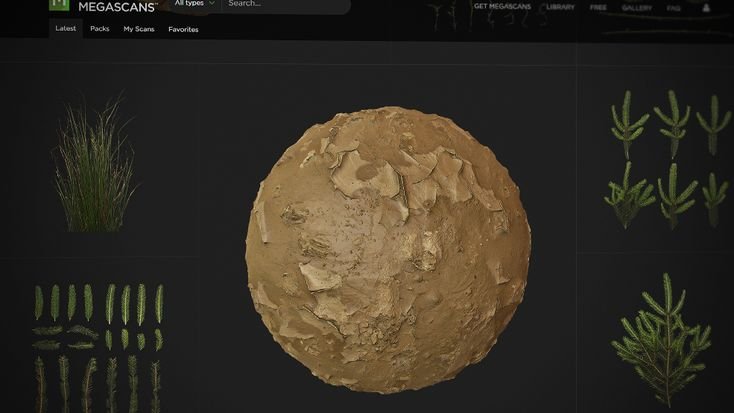Screen dimensions: 734x413
Task: Click the Megascans brand text
Action: (x=118, y=6)
